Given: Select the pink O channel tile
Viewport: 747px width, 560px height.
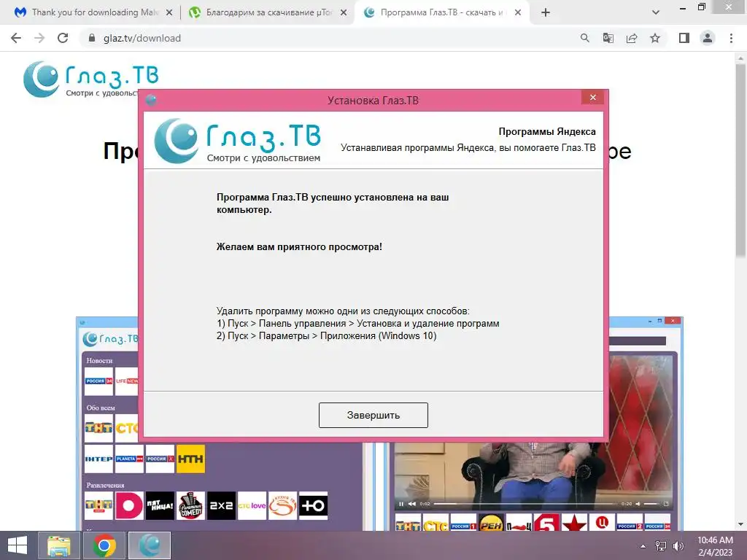Looking at the screenshot, I should click(x=129, y=506).
